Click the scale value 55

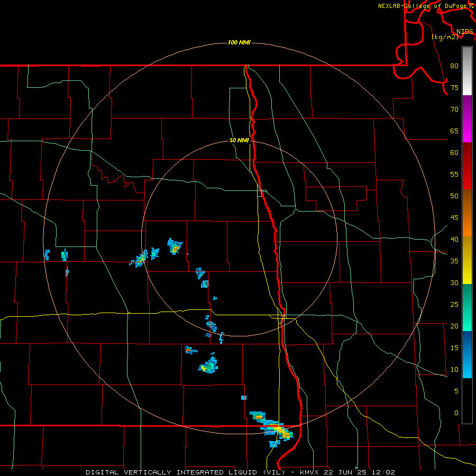click(454, 174)
